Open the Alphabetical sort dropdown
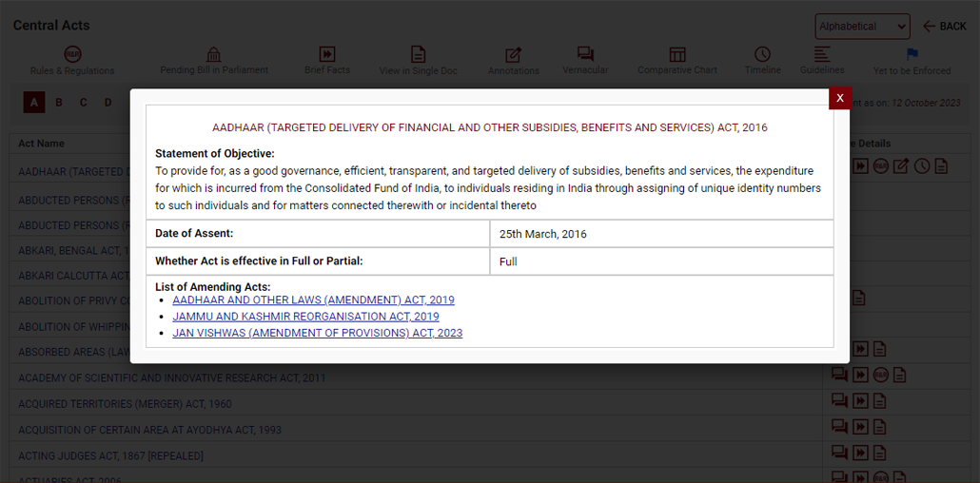This screenshot has width=980, height=483. click(x=862, y=27)
